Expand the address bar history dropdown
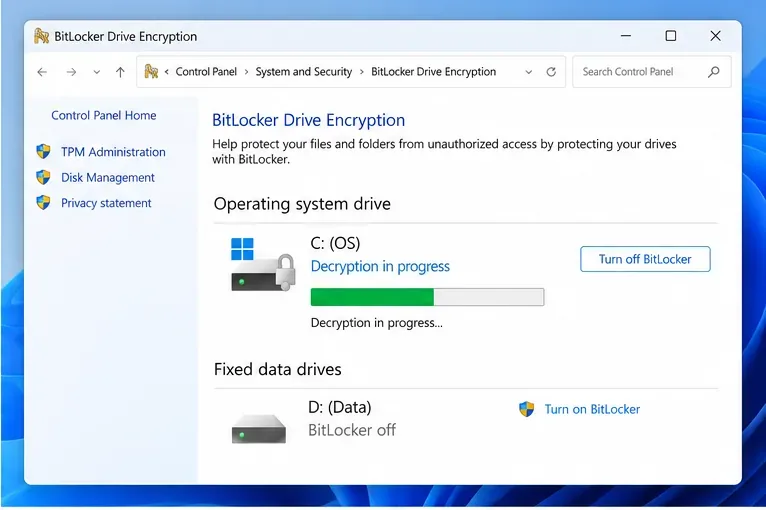 coord(529,72)
